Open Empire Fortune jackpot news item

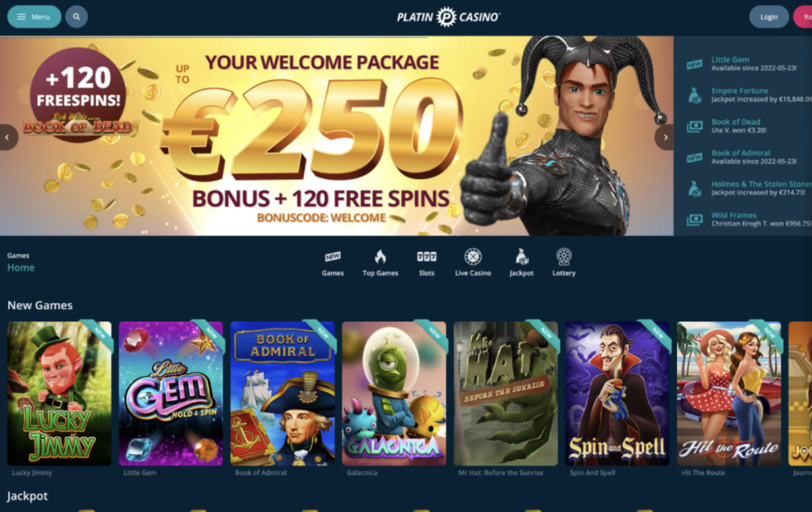tap(748, 95)
